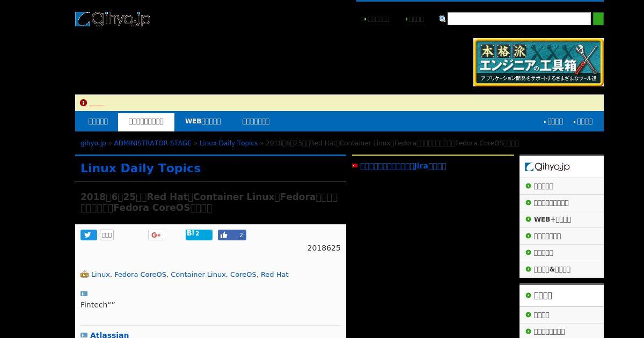This screenshot has height=338, width=644.
Task: Click the article date text 2018625
Action: pyautogui.click(x=324, y=248)
